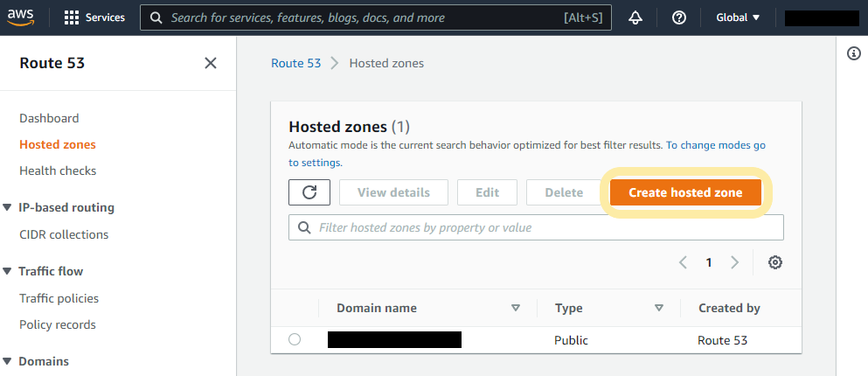
Task: Open table preferences gear icon
Action: point(775,262)
